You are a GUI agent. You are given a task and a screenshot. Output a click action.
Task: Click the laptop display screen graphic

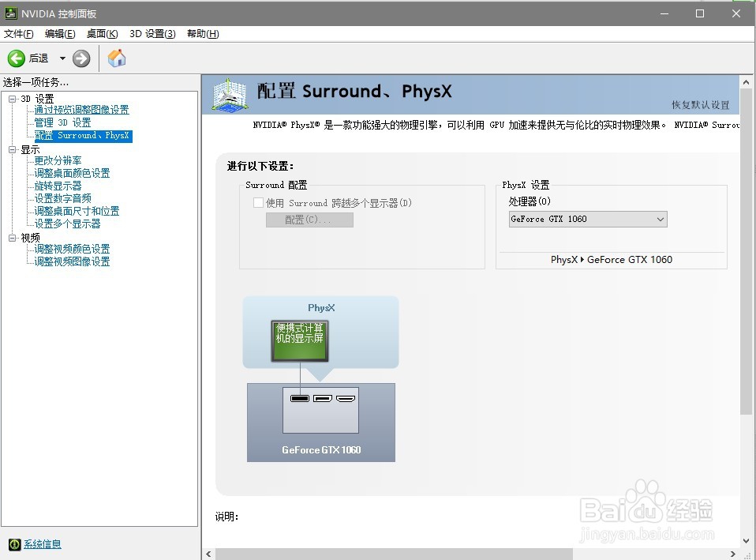pyautogui.click(x=299, y=341)
